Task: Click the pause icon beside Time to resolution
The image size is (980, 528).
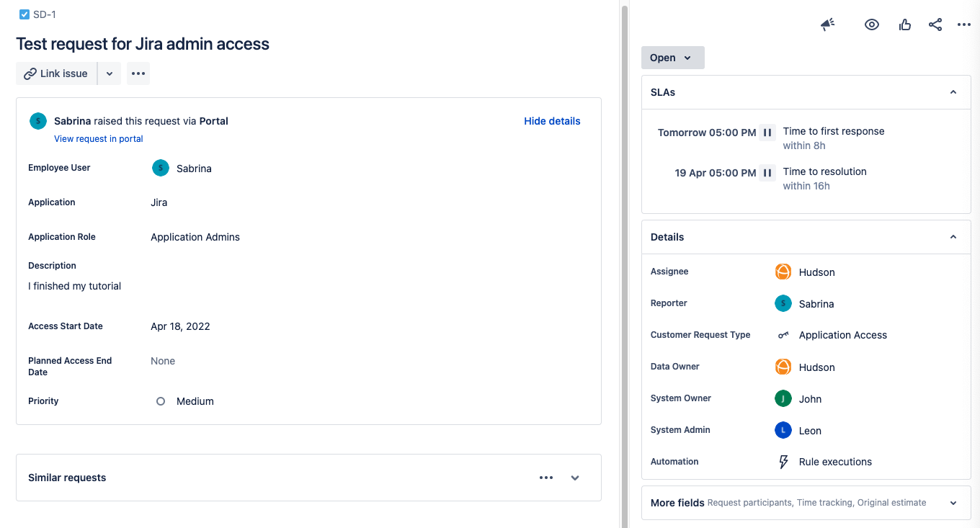Action: (x=767, y=173)
